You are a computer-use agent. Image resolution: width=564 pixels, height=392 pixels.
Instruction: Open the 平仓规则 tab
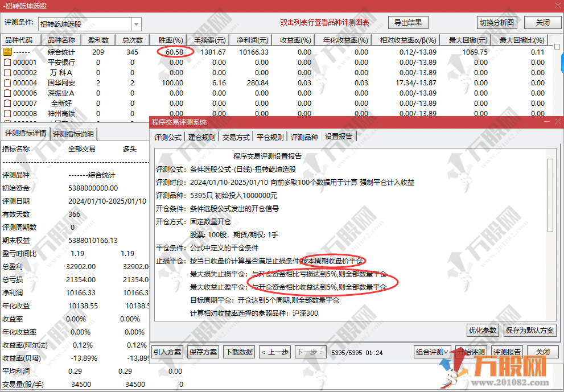[270, 137]
